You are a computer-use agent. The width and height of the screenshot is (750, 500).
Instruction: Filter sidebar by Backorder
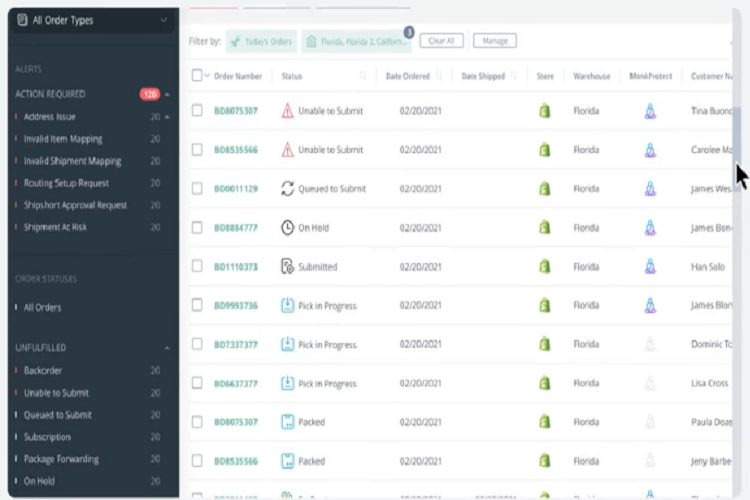pos(43,370)
